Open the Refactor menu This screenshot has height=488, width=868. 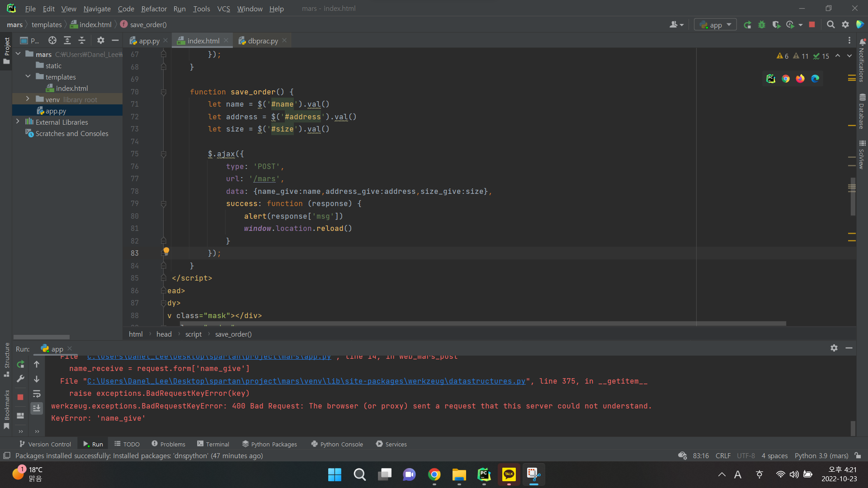tap(154, 9)
